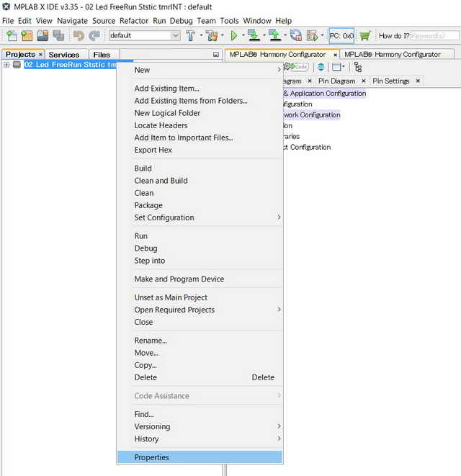The height and width of the screenshot is (476, 461).
Task: Close the Projects tab with its x
Action: (x=40, y=54)
